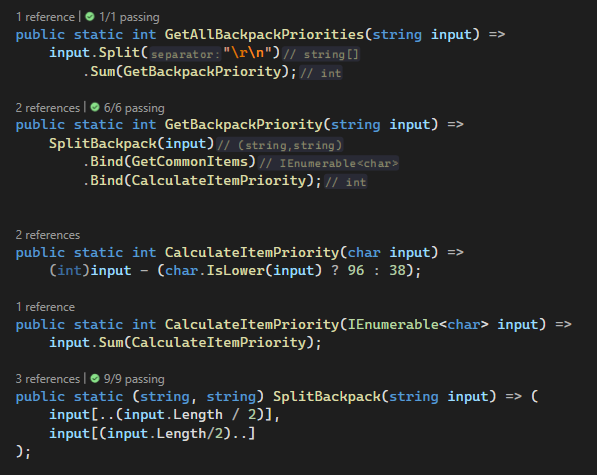Click input.Length in the first range expression
597x475 pixels.
click(173, 414)
